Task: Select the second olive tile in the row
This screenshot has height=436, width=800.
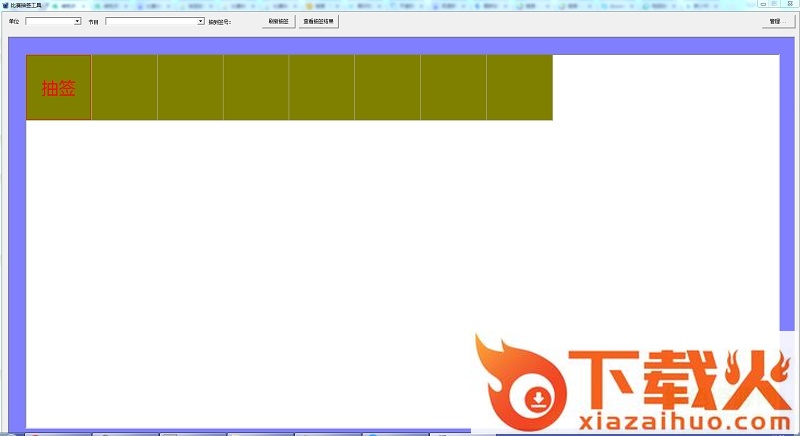Action: 124,88
